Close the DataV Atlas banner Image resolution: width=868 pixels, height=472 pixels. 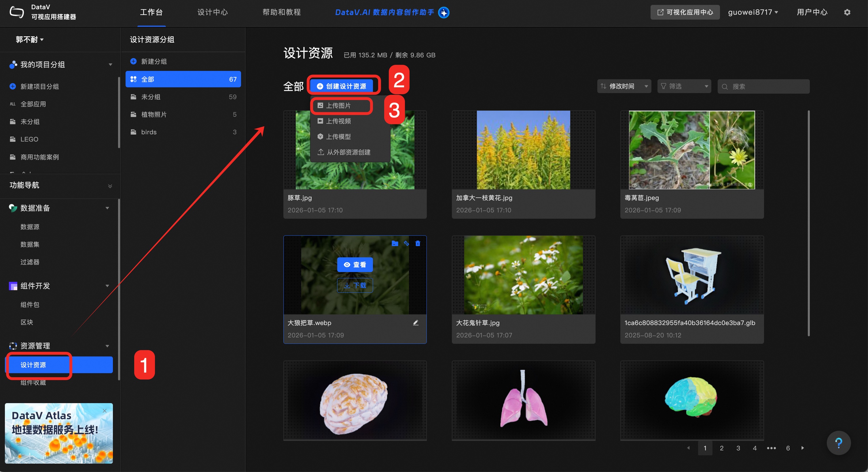point(105,411)
